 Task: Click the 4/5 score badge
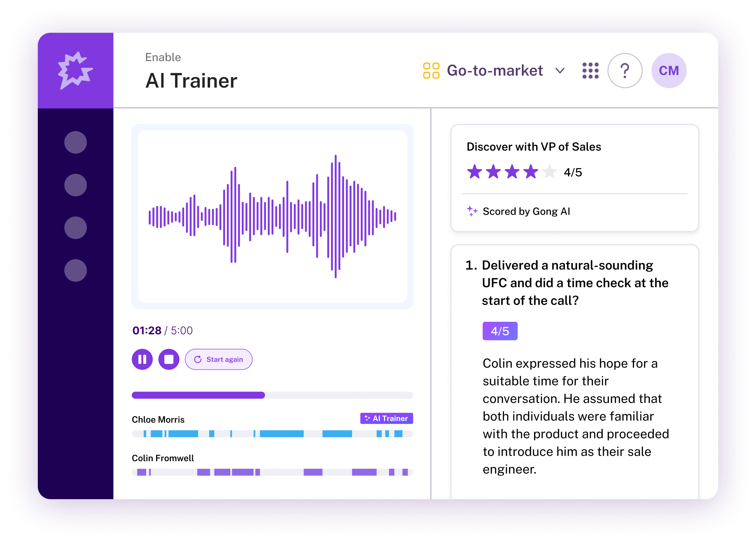[500, 331]
